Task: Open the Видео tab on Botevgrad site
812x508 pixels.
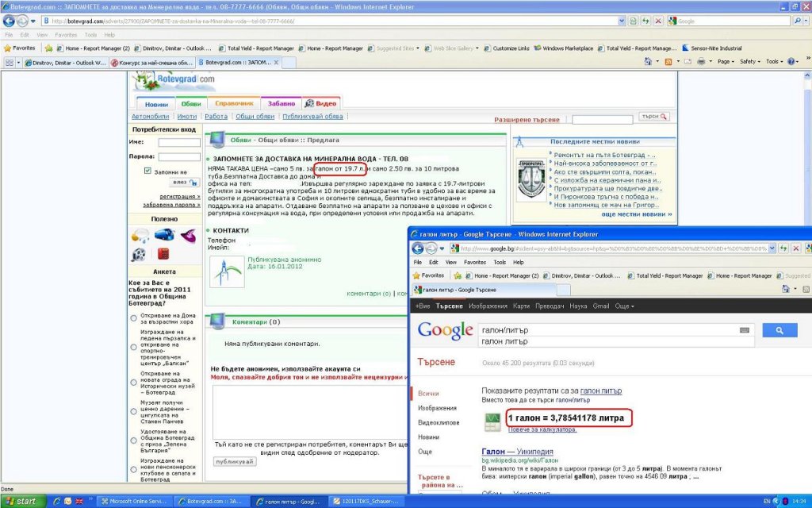Action: tap(321, 103)
